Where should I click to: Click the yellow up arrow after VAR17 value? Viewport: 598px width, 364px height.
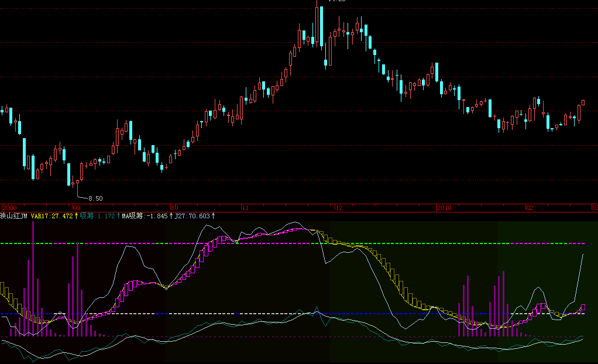(76, 216)
